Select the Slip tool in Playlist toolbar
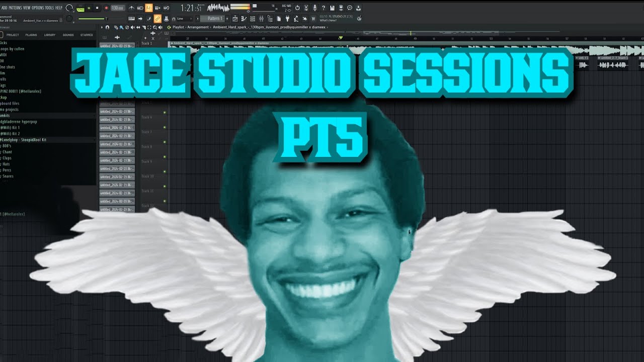Viewport: 644px width, 362px height. 138,27
